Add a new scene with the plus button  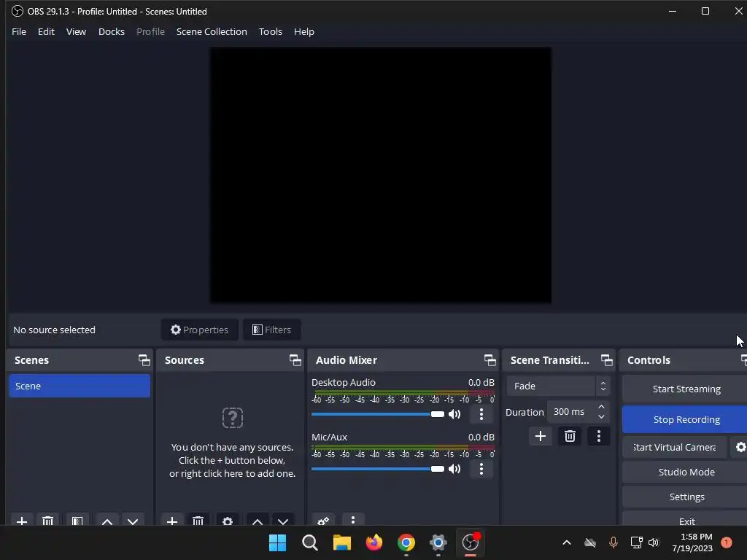click(x=21, y=521)
